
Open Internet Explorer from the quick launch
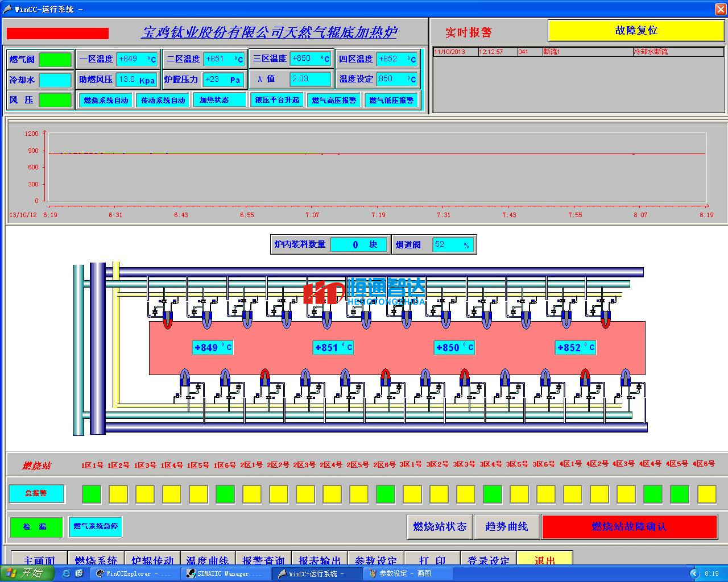(67, 573)
